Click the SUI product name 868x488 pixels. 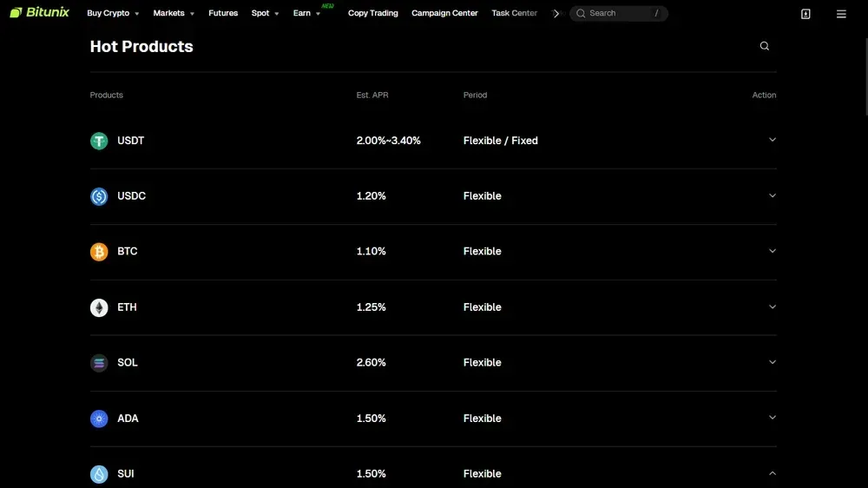126,474
